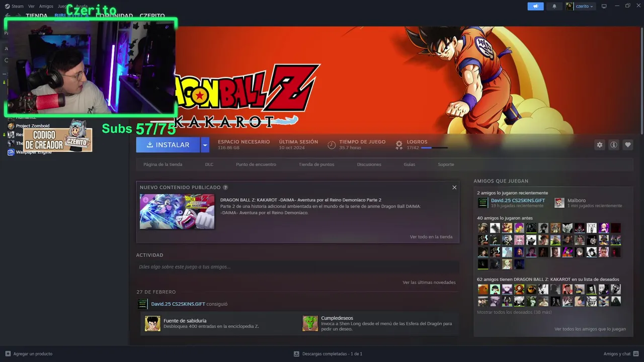This screenshot has height=362, width=644.
Task: Open the Steam menu
Action: click(18, 7)
